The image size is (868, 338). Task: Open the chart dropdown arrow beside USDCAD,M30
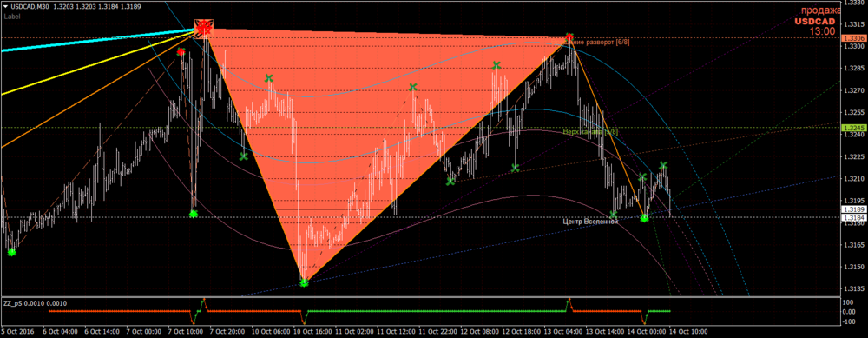coord(5,7)
